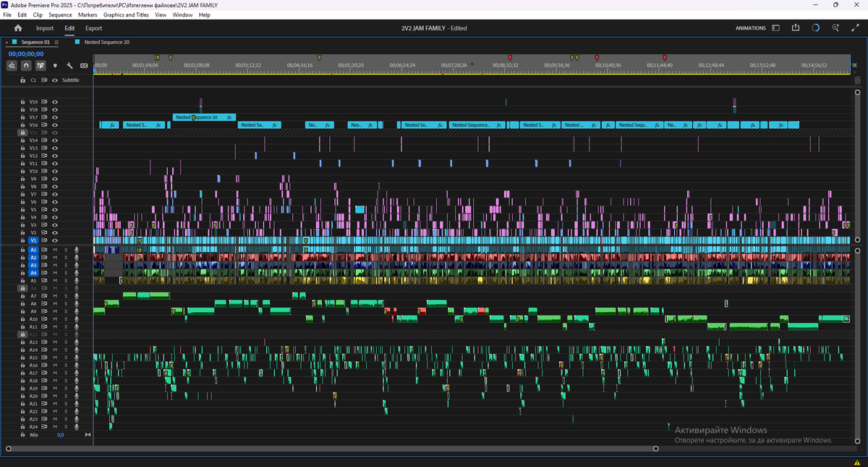Open the workspaces panel icon
Screen dimensions: 868x467
coord(776,28)
